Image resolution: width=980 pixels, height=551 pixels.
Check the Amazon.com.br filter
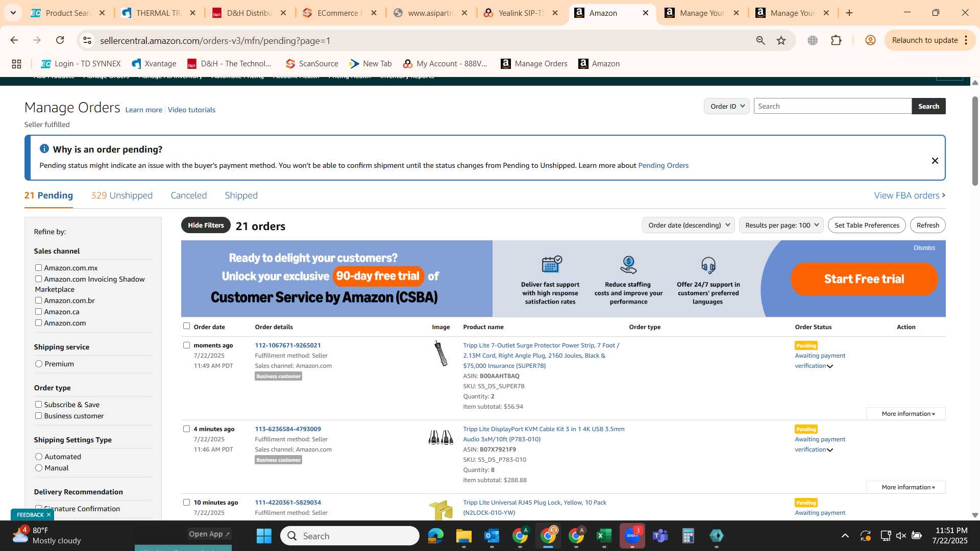click(38, 300)
